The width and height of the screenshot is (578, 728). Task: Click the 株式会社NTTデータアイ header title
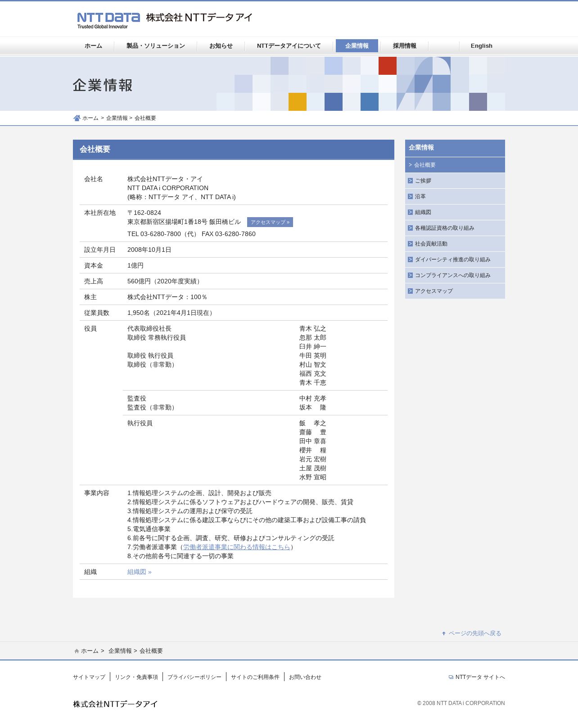point(199,18)
